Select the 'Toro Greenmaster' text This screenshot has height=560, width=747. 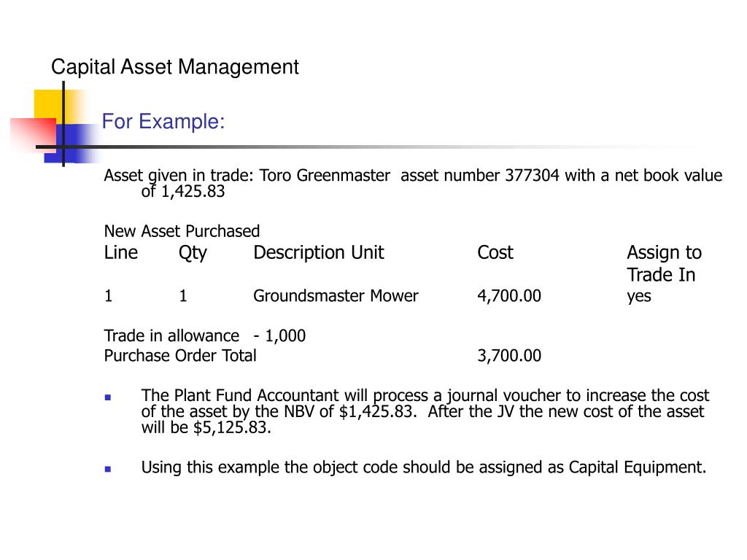(x=325, y=176)
